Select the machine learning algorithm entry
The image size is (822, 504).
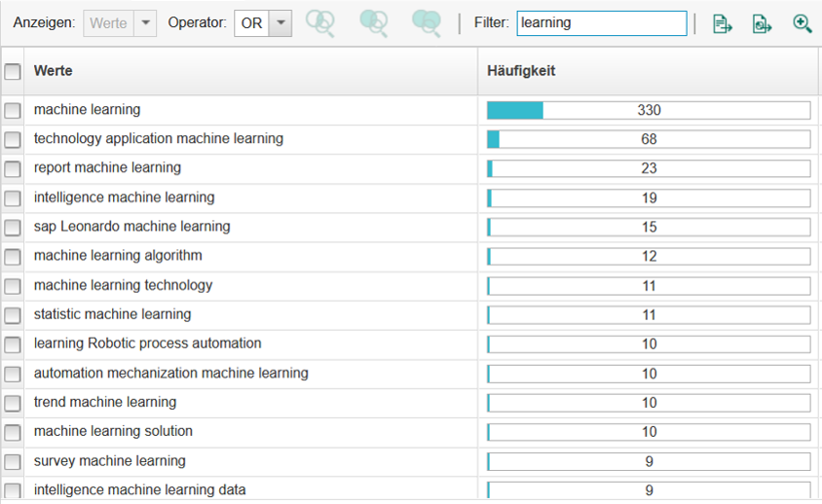tap(118, 256)
